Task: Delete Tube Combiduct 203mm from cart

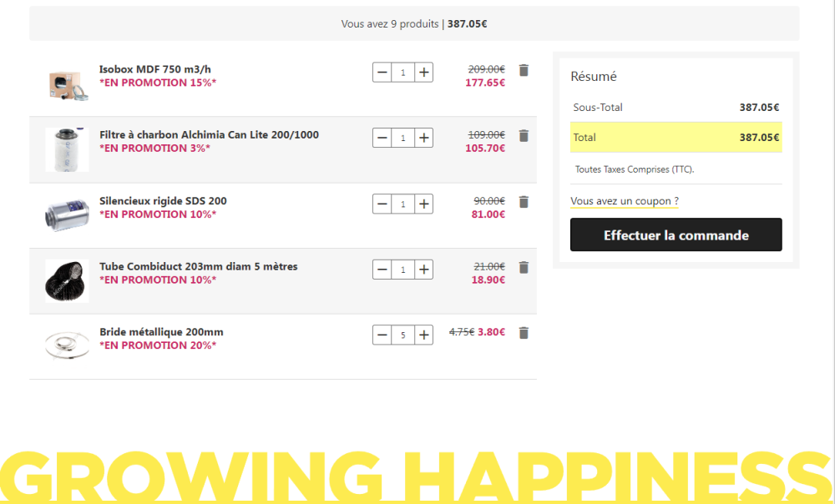Action: click(524, 267)
